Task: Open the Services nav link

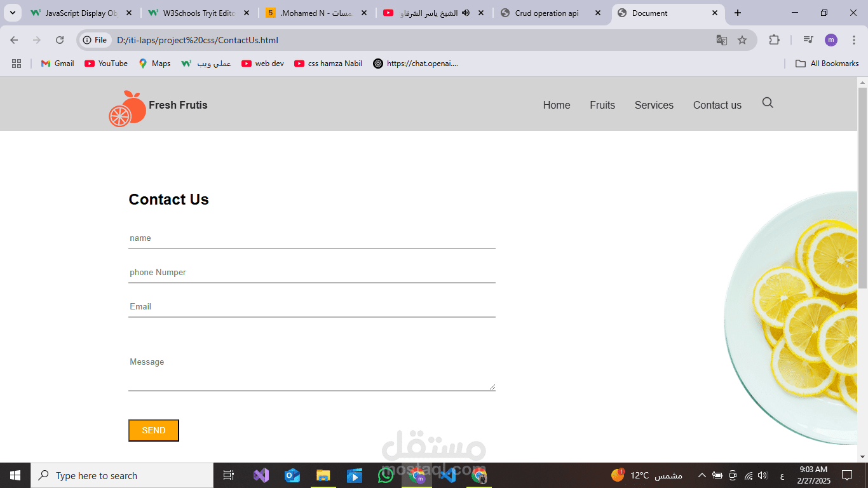Action: 654,105
